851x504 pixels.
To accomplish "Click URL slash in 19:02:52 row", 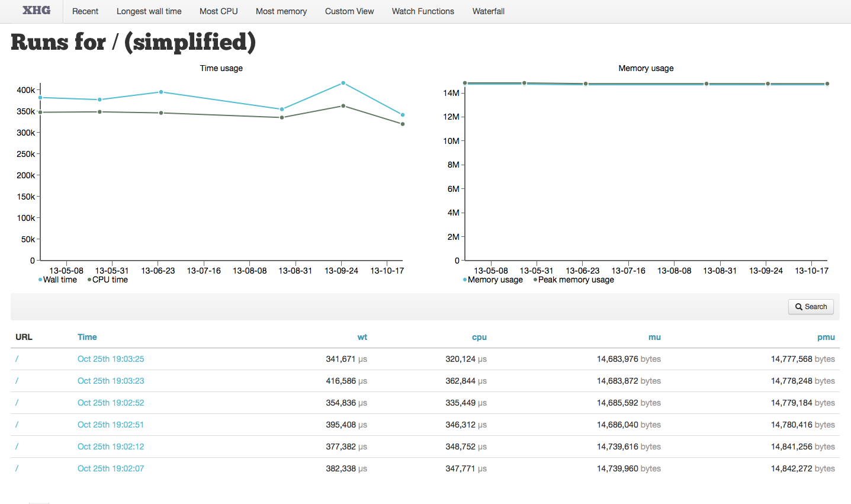I will (17, 403).
